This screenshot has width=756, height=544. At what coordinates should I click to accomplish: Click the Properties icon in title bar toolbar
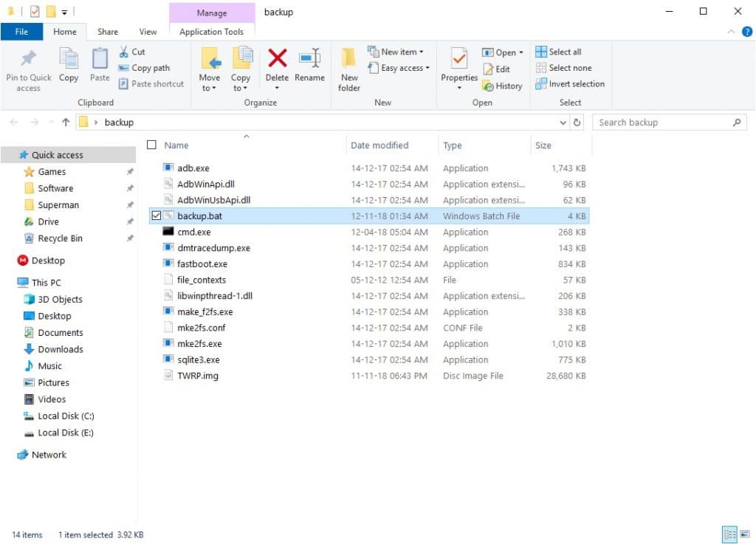coord(35,11)
